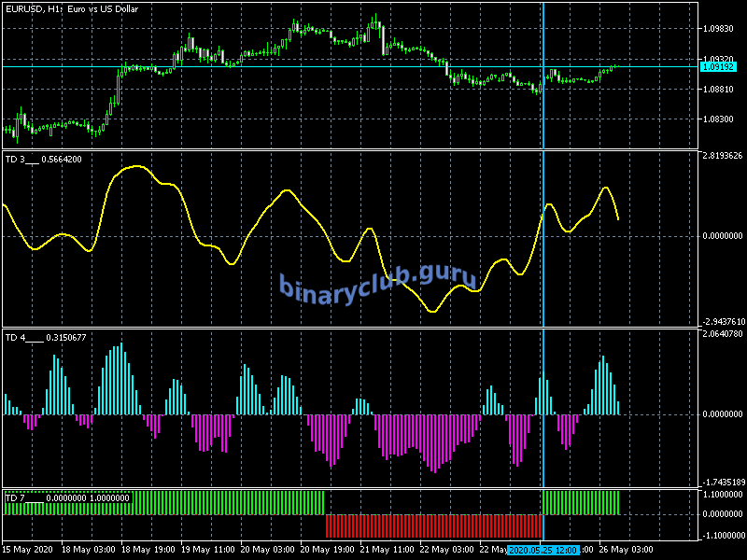The image size is (747, 560).
Task: Click the 1.09830 price scale label
Action: click(x=717, y=28)
